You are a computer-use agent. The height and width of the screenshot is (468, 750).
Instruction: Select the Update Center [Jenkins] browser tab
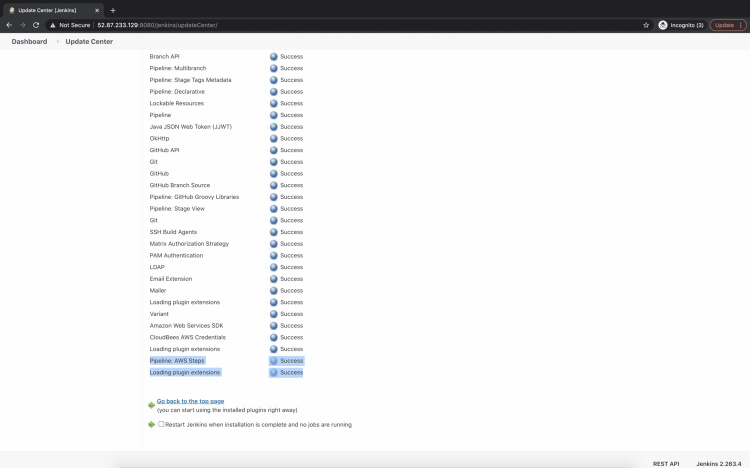click(55, 9)
